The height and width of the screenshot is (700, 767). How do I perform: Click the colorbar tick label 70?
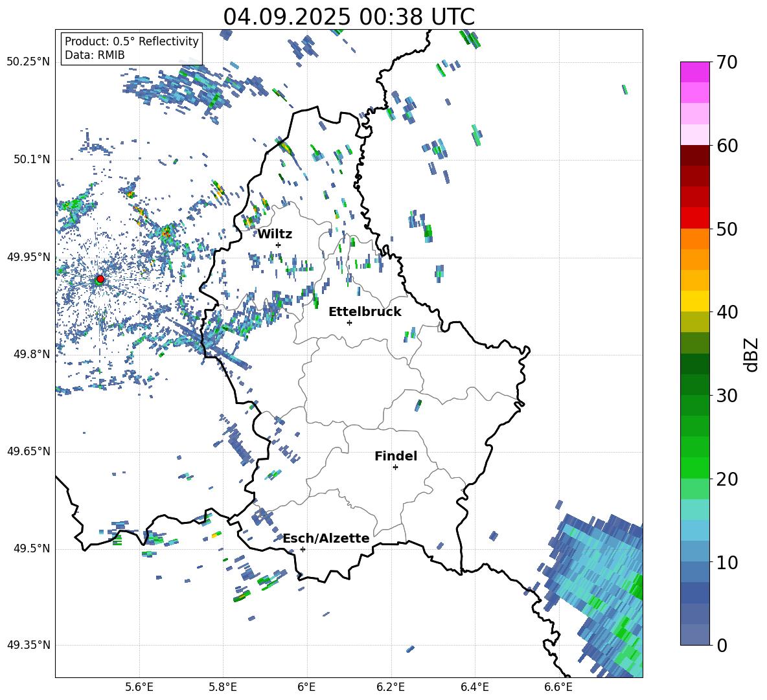coord(727,63)
